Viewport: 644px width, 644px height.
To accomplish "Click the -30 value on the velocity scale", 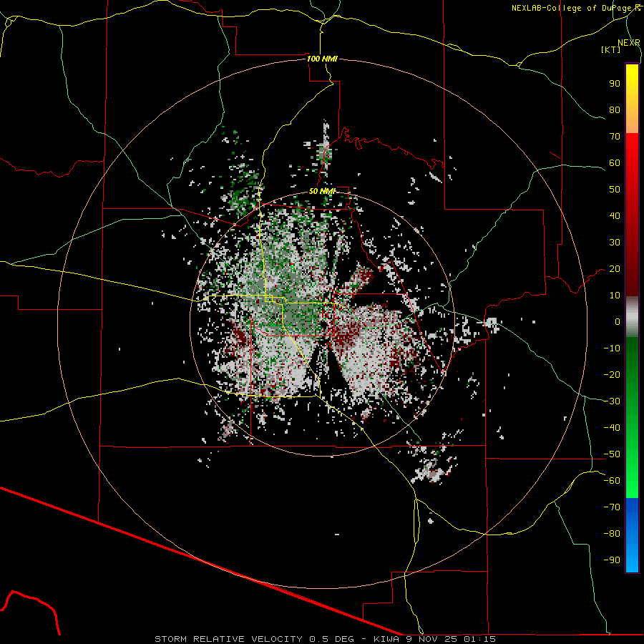I will (612, 401).
